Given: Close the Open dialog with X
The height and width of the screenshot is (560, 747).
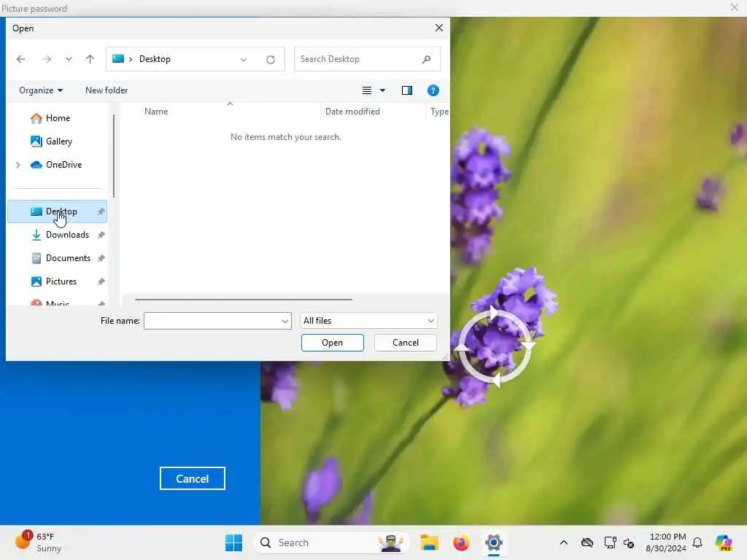Looking at the screenshot, I should pos(438,28).
